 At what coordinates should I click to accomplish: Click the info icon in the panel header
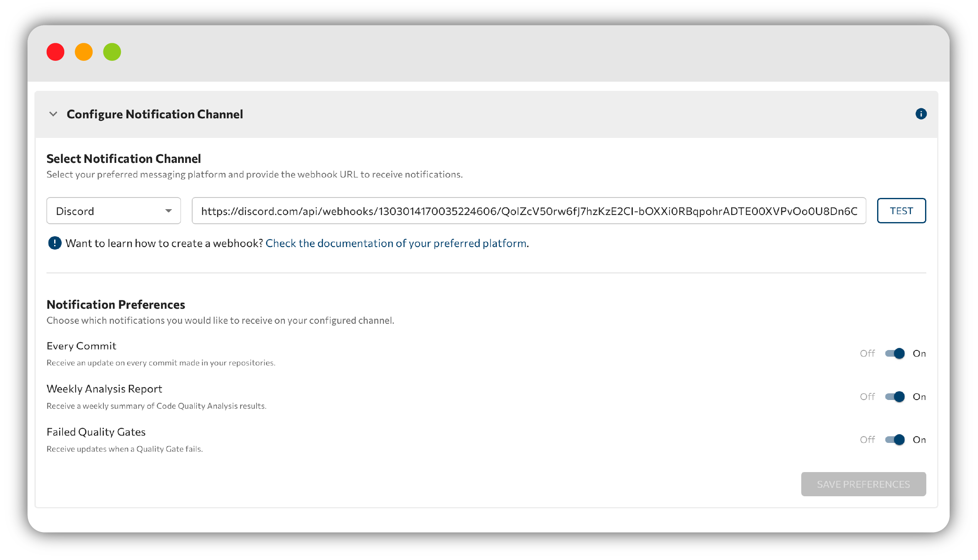[921, 114]
